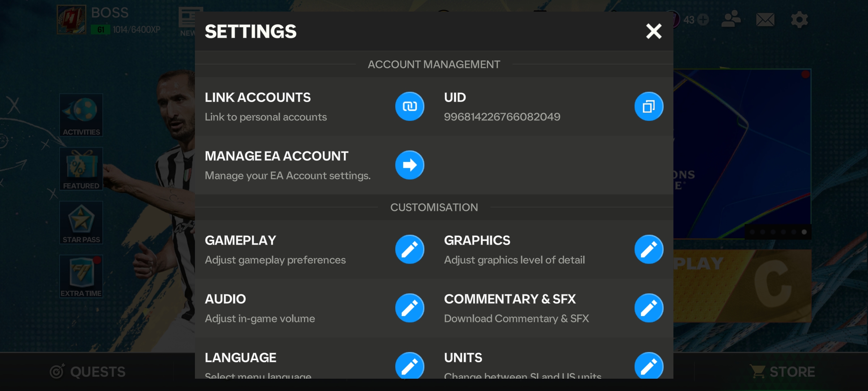Click the BOSS profile avatar
The height and width of the screenshot is (391, 868).
71,20
